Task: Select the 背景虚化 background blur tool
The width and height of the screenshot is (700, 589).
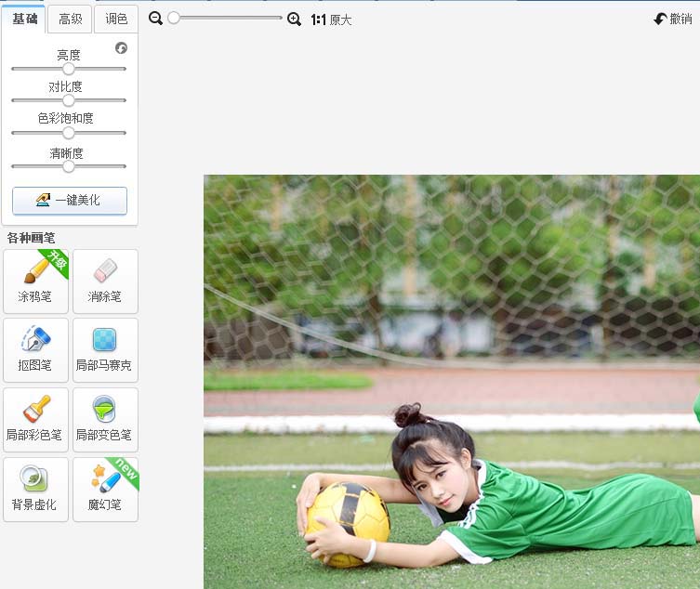Action: point(35,490)
